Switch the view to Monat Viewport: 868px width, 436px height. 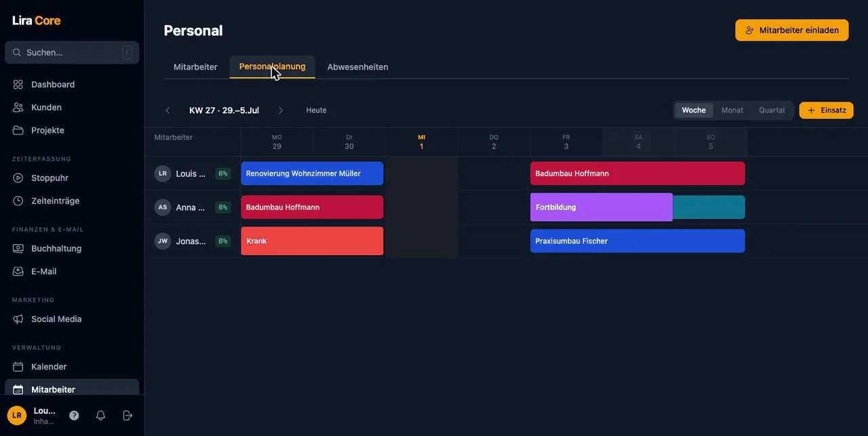pos(732,111)
